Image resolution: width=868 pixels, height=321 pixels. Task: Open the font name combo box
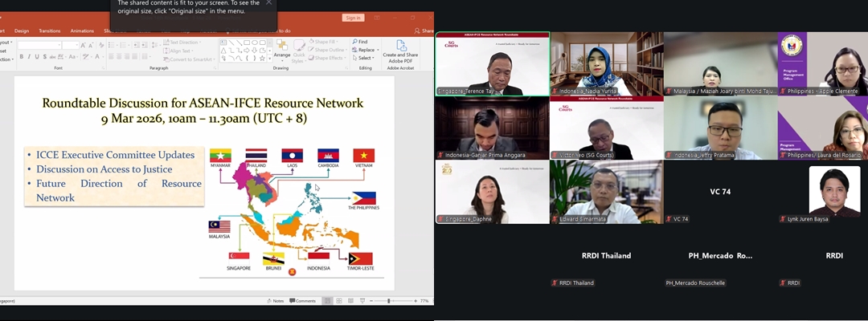click(39, 45)
